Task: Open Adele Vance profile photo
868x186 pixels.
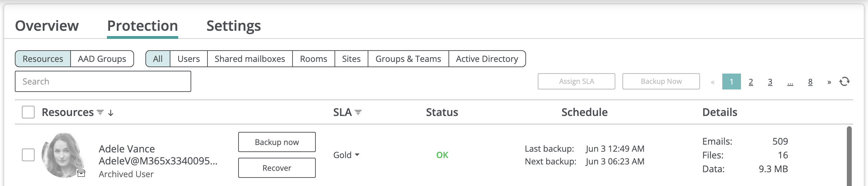Action: pos(63,155)
